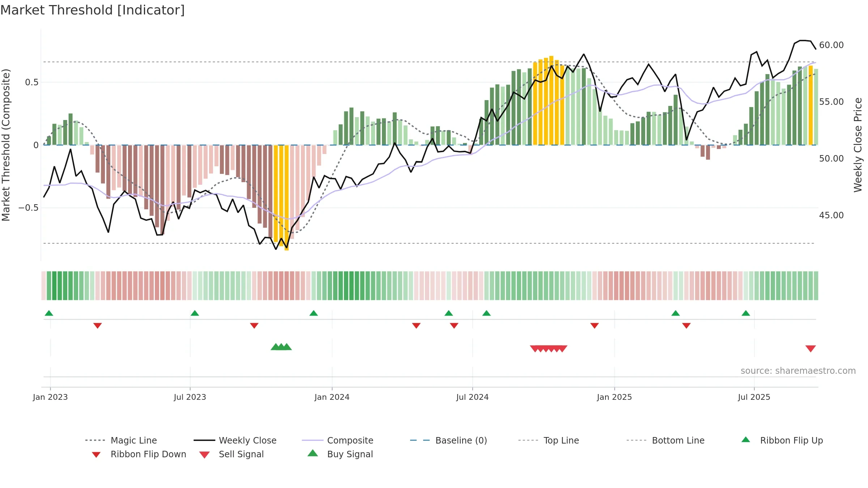This screenshot has width=868, height=488.
Task: Click the 60.00 price axis label
Action: tap(831, 45)
